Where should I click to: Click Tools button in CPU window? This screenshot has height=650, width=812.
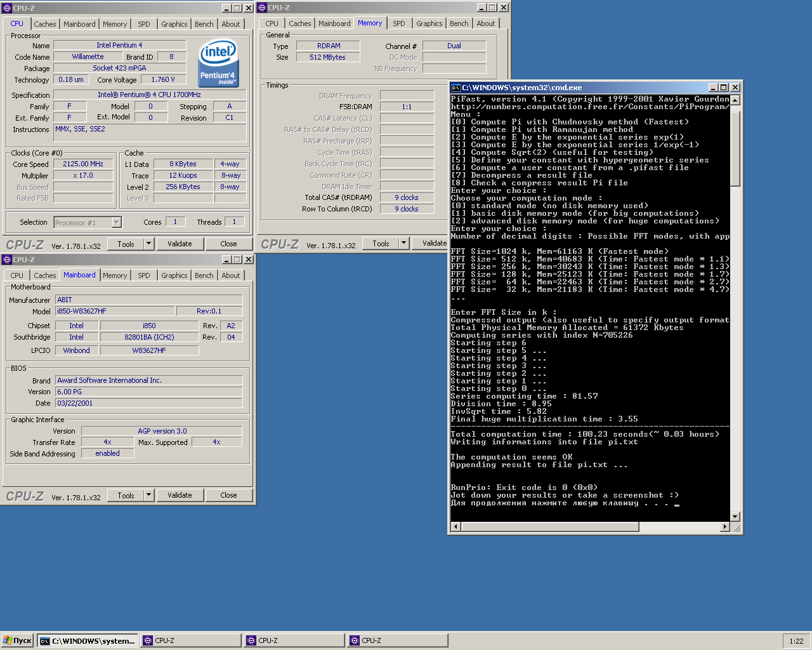point(126,244)
